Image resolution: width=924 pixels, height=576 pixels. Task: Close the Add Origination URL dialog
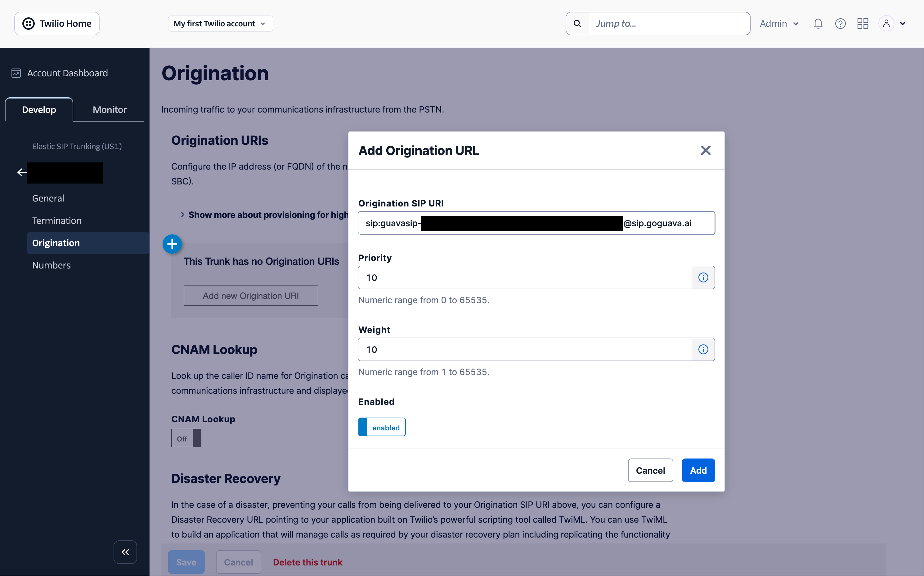[x=706, y=150]
